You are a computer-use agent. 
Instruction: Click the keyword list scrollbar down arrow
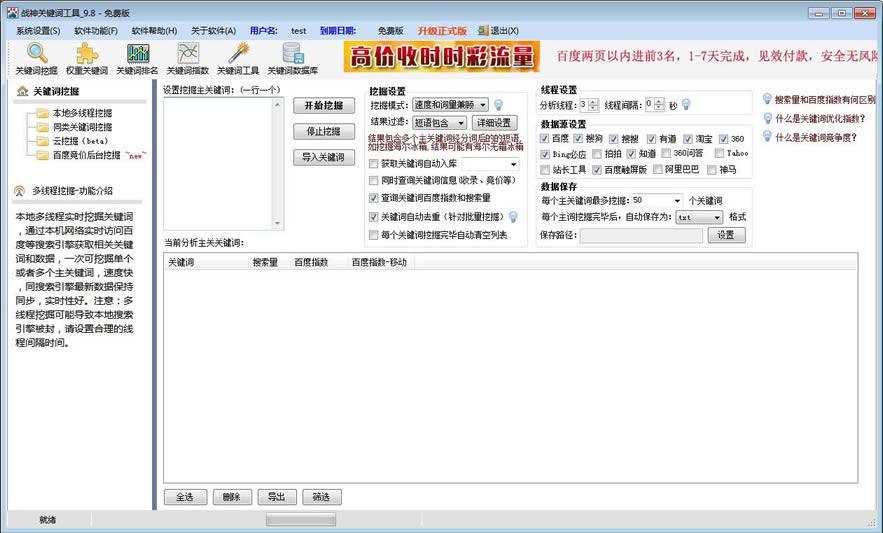pos(277,224)
